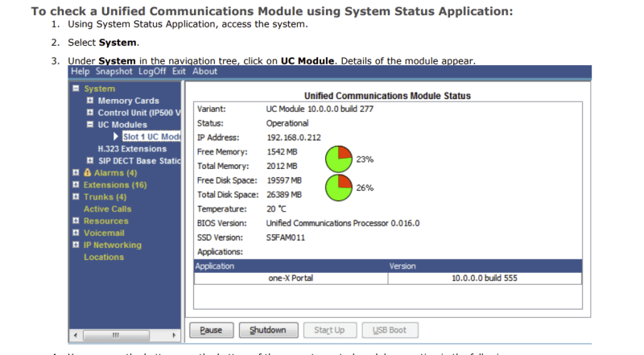Click the Application column header

[291, 266]
